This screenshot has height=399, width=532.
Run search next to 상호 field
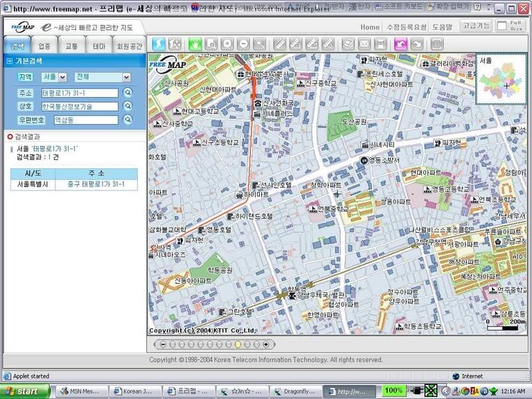(127, 106)
